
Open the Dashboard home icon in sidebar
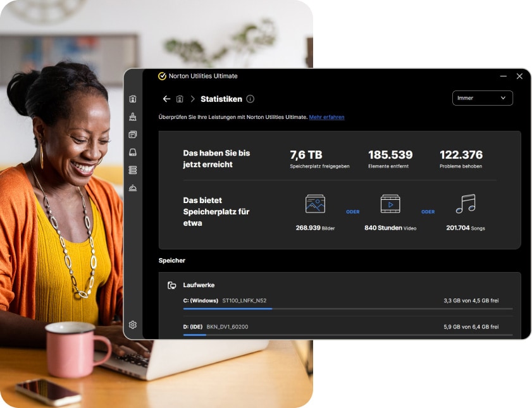133,99
